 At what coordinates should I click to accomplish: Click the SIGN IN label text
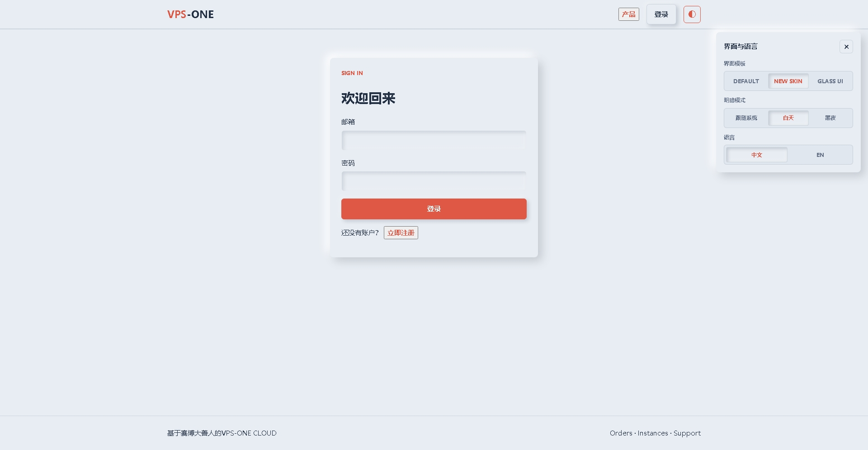pos(352,73)
